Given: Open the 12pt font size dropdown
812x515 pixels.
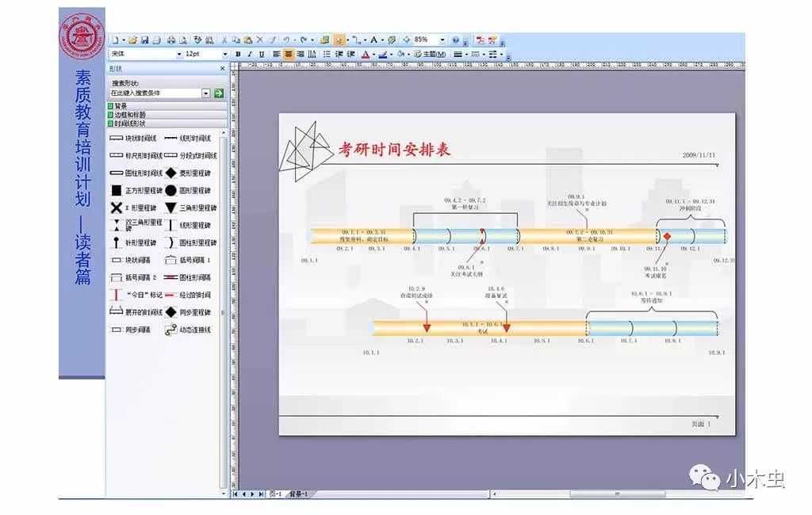Looking at the screenshot, I should coord(225,54).
